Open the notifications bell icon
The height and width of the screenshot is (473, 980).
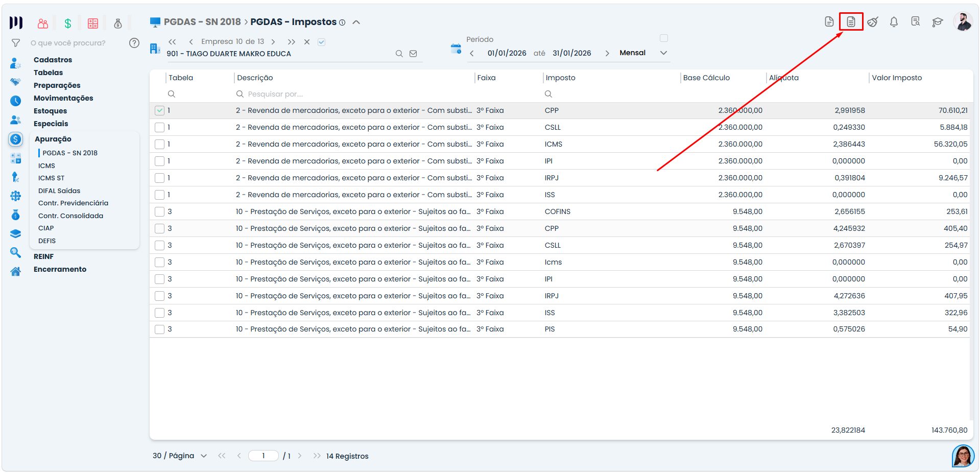(894, 22)
